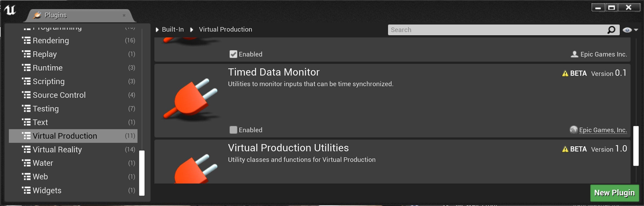
Task: Click the Plugins tab plug icon
Action: (x=37, y=15)
